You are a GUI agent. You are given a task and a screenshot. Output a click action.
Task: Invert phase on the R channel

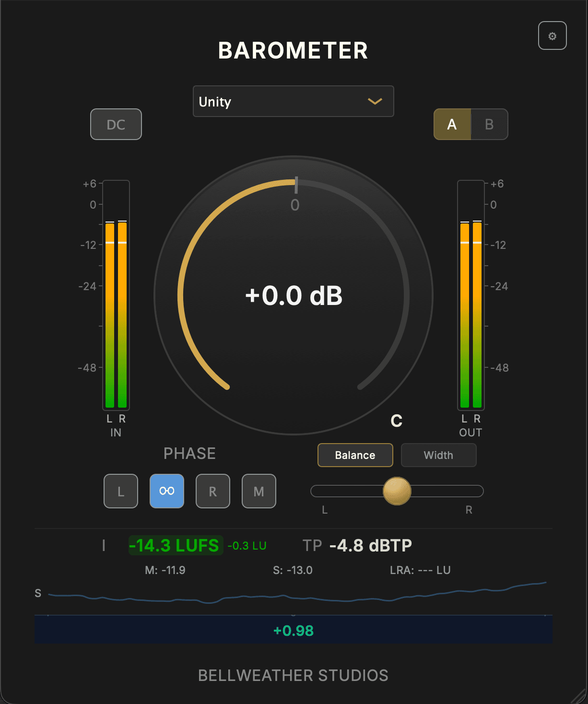[x=213, y=491]
